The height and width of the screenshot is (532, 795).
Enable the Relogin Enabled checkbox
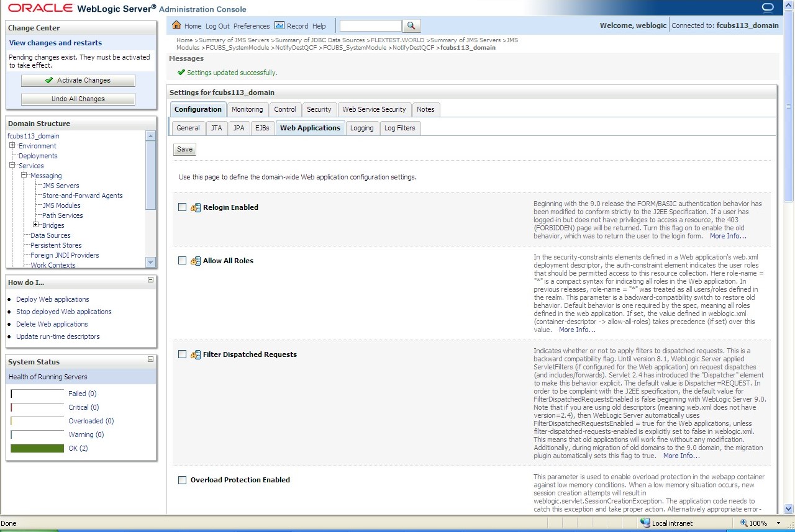pos(182,207)
